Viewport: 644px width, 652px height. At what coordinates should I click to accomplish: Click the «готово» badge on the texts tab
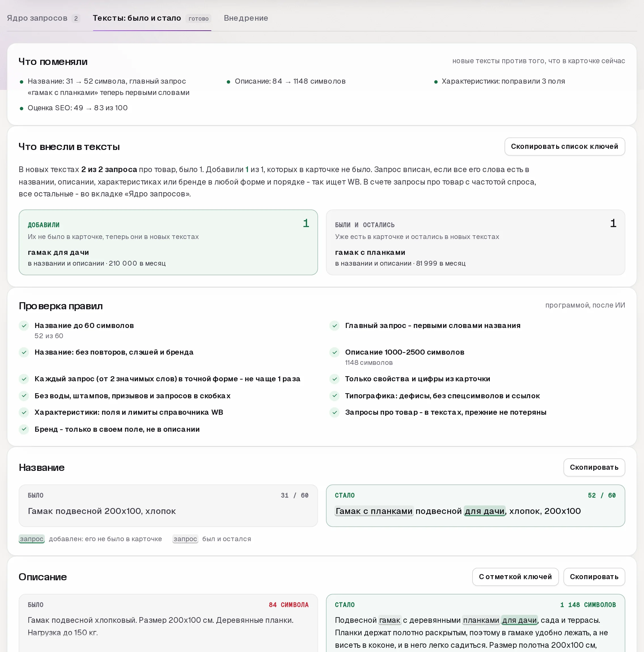click(x=198, y=18)
